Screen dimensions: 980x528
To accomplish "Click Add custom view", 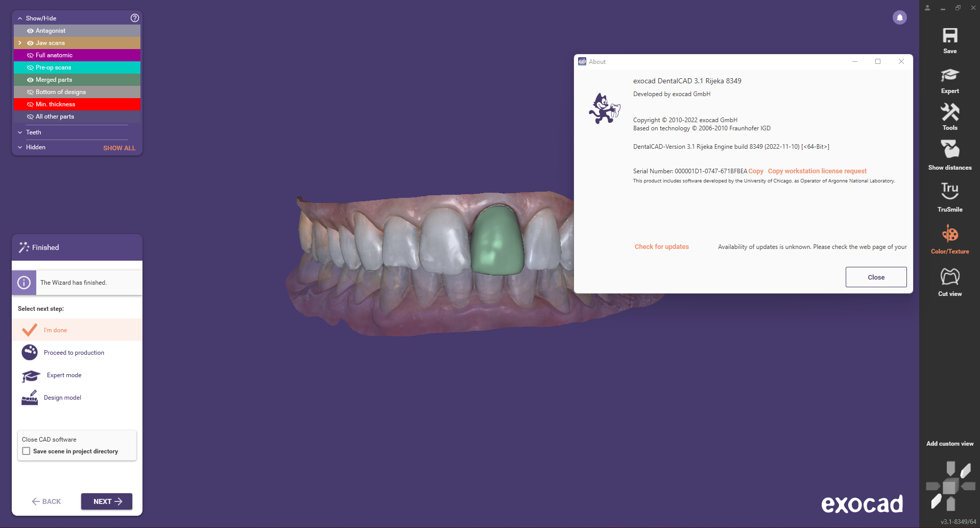I will 950,444.
